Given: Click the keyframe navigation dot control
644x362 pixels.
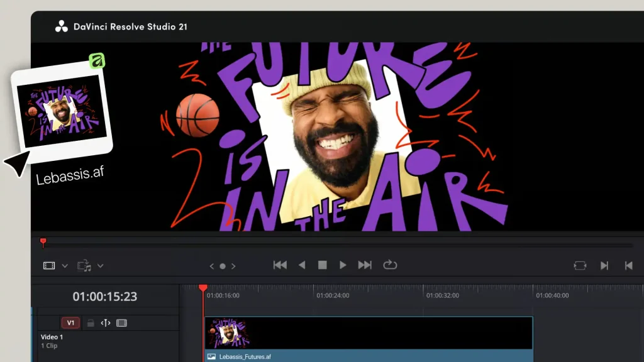Looking at the screenshot, I should [x=222, y=266].
